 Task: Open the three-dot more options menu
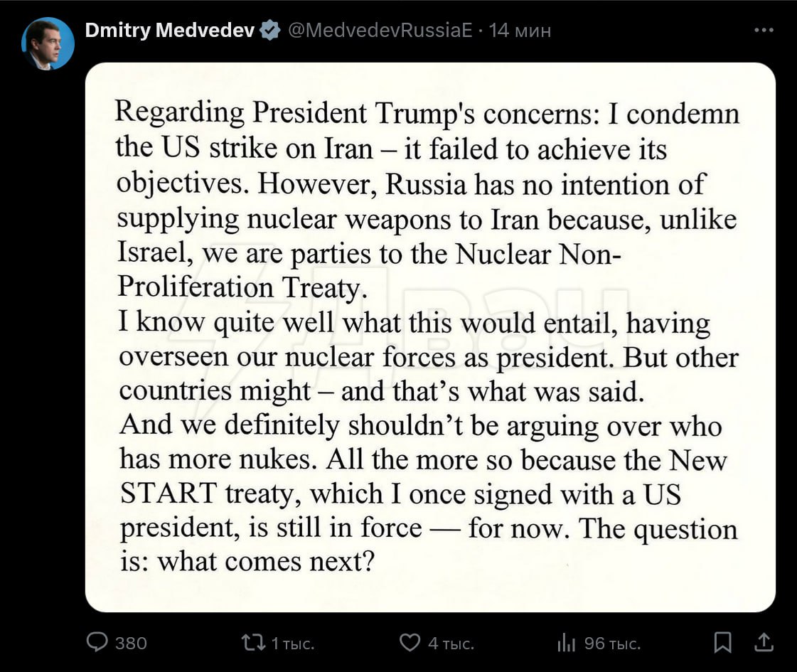click(763, 31)
